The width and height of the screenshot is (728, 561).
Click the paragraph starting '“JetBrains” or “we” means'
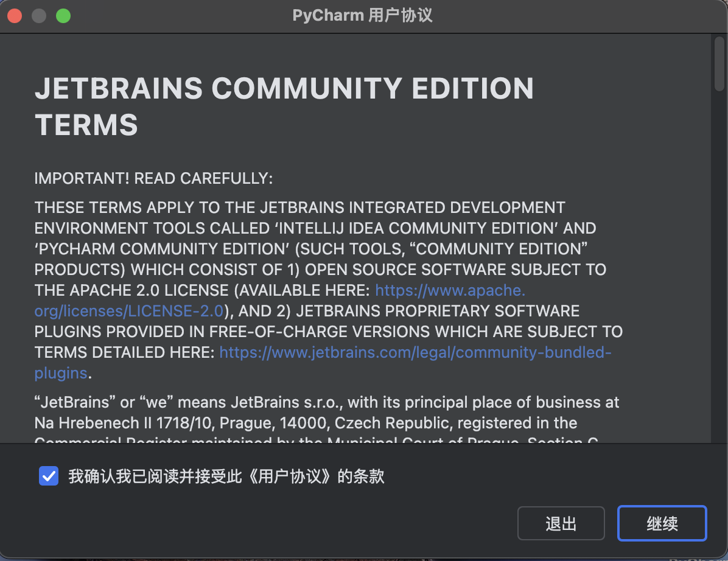click(327, 420)
